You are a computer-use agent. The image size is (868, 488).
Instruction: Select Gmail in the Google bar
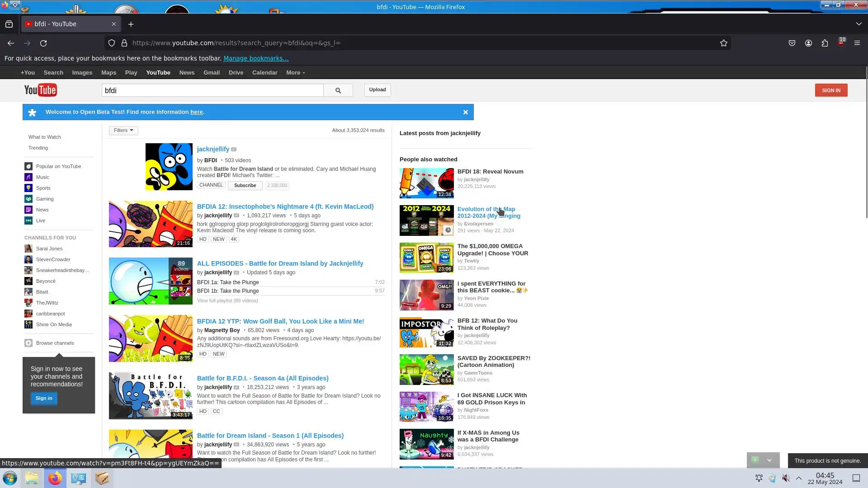click(x=211, y=73)
